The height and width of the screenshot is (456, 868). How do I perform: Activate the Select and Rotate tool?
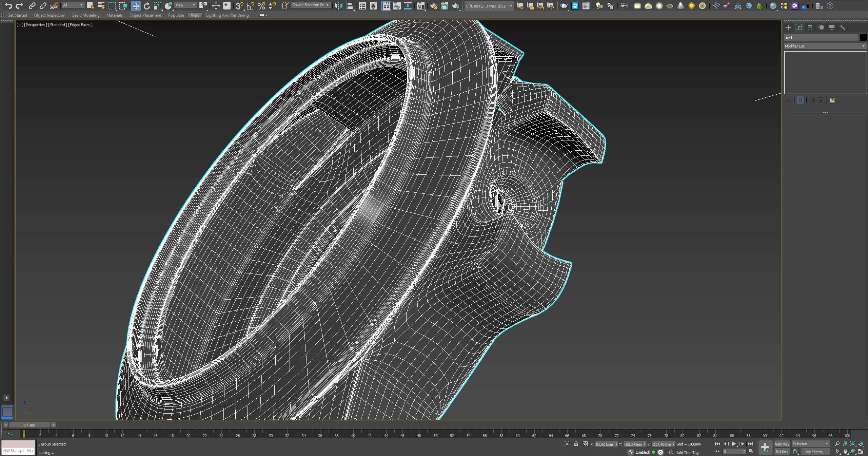[x=147, y=6]
